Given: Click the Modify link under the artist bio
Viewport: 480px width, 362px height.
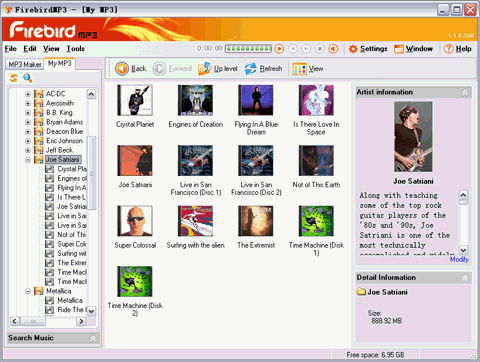Looking at the screenshot, I should click(459, 259).
